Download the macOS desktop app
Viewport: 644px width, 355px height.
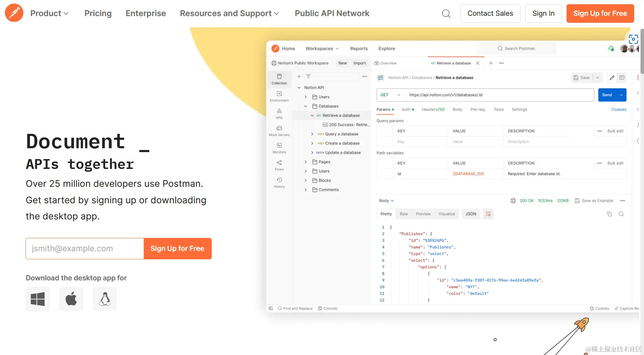coord(71,299)
